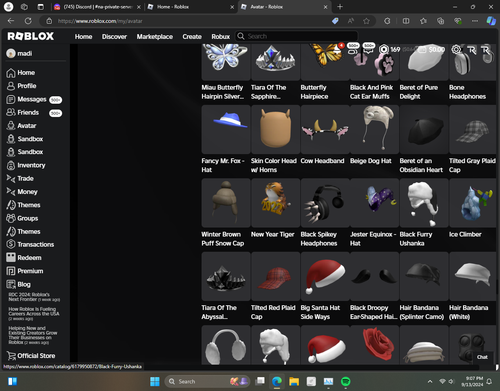This screenshot has height=391, width=500.
Task: Select Skin Color Head w/ Horns thumbnail
Action: tap(275, 129)
